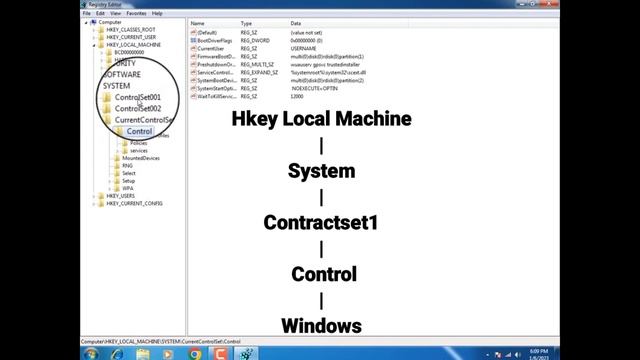The width and height of the screenshot is (640, 360).
Task: Click the HKEY_CURRENT_USER folder icon
Action: point(101,37)
